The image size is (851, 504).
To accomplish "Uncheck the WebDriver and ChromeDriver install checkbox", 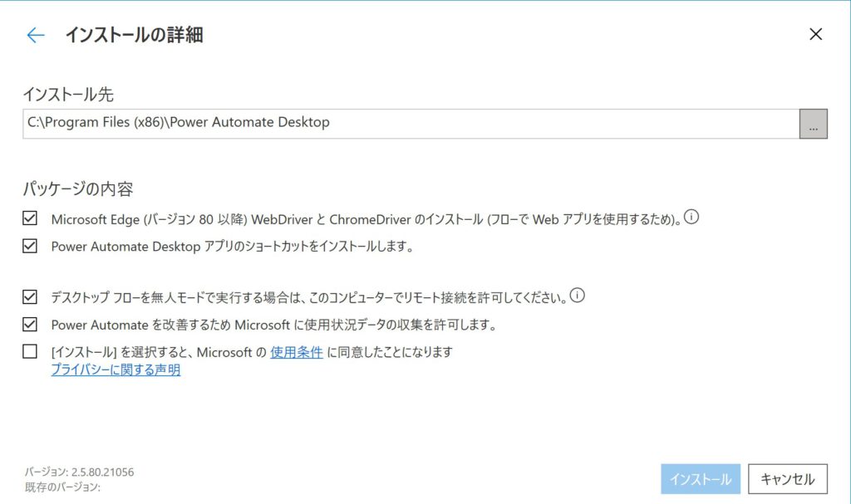I will pos(30,218).
